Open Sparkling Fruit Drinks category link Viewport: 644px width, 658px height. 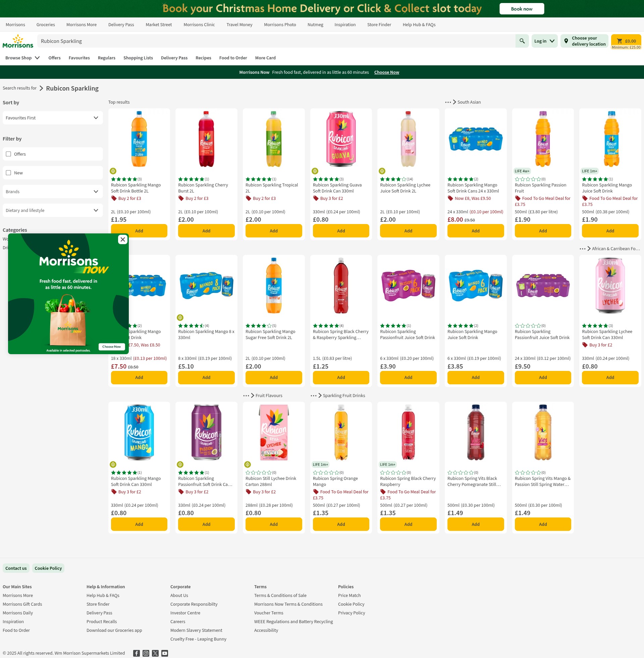coord(344,396)
